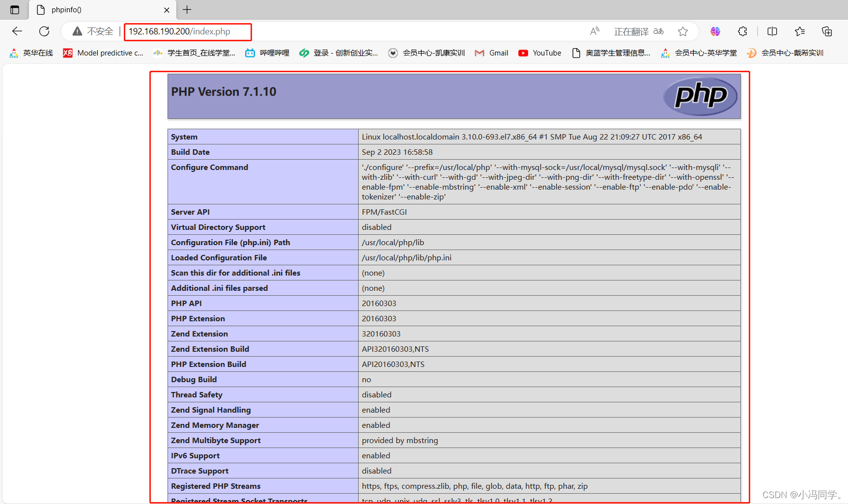848x504 pixels.
Task: Click the Zend Signal Handling label
Action: pyautogui.click(x=211, y=410)
